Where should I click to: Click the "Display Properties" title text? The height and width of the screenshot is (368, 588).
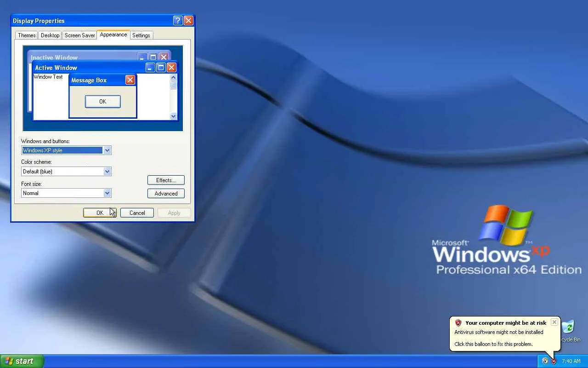(39, 21)
